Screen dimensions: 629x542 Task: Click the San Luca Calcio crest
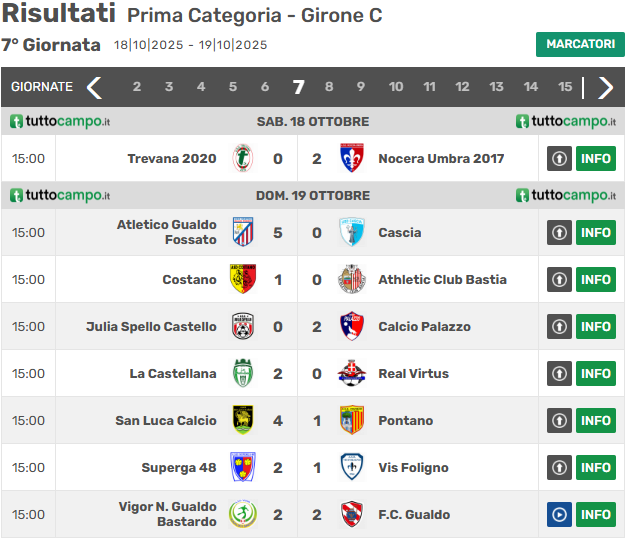coord(242,420)
